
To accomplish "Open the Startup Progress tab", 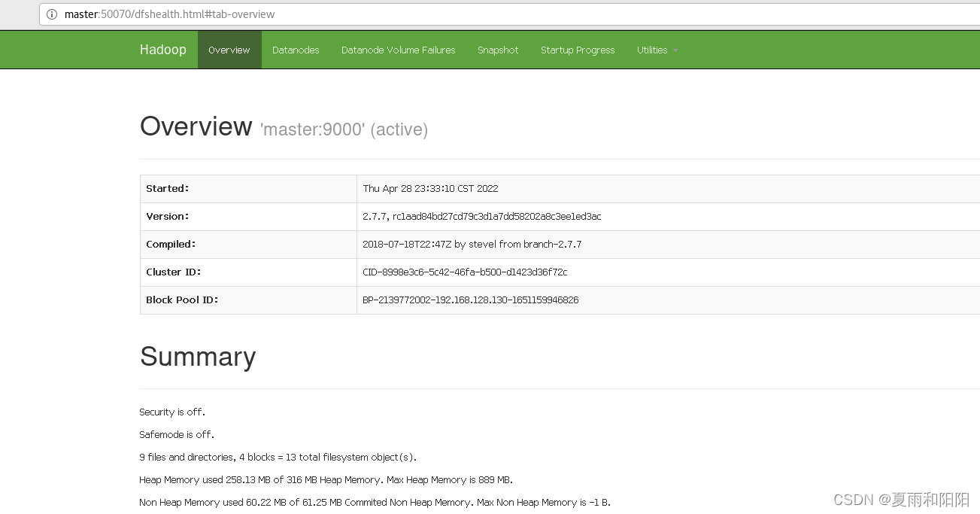I will click(x=578, y=50).
